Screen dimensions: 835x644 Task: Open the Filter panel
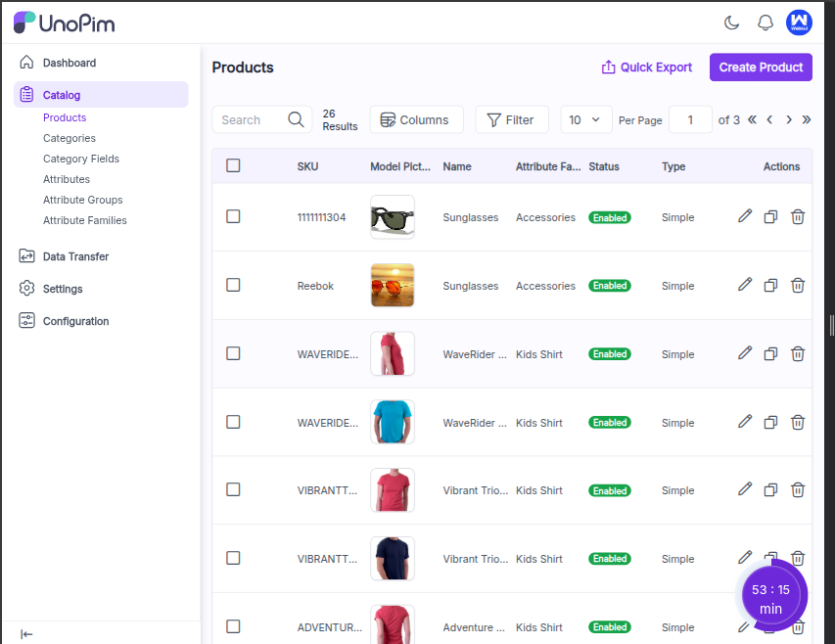coord(511,119)
